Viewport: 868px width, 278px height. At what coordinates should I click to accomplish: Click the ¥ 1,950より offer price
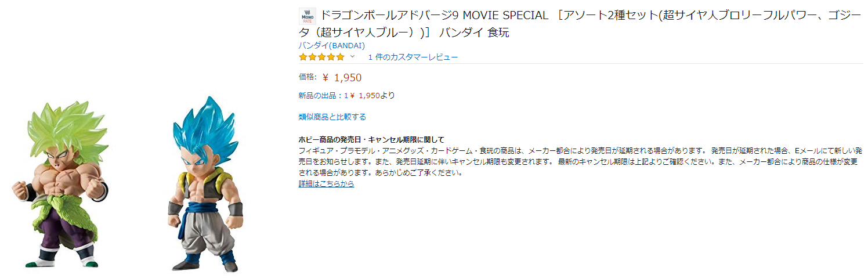coord(376,95)
